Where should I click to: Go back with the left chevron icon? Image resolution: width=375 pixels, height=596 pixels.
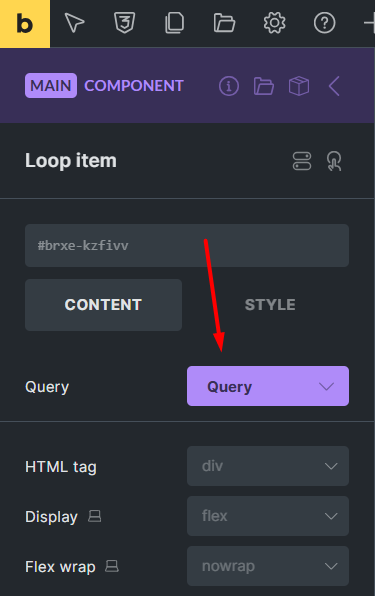[334, 86]
